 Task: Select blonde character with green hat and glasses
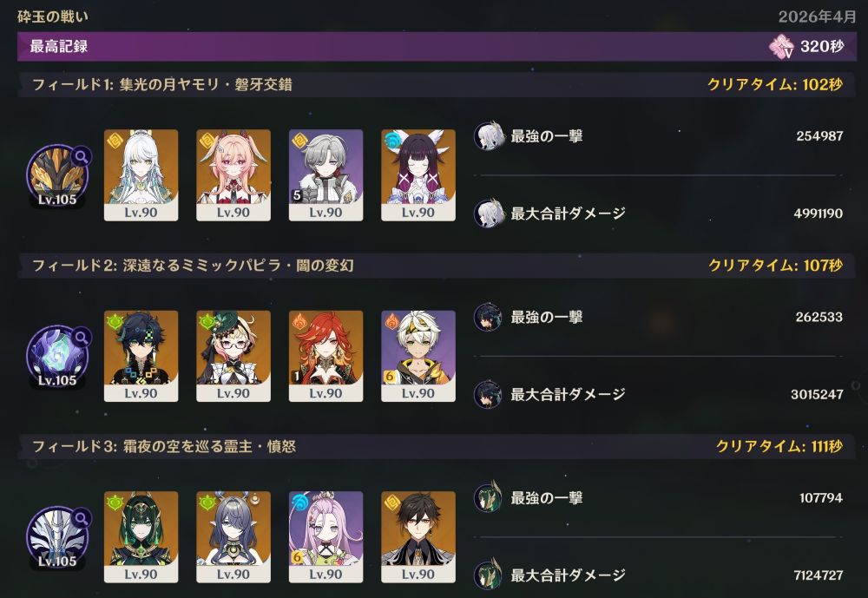(233, 356)
